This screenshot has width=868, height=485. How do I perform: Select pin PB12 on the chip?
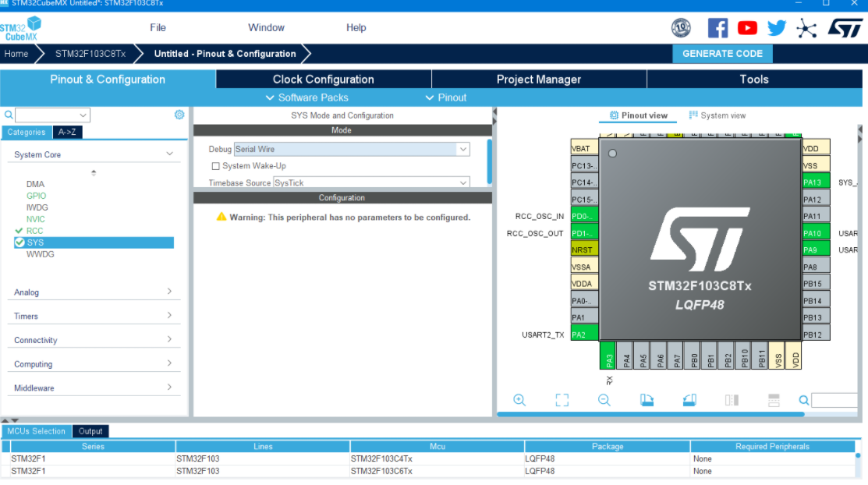(x=816, y=335)
